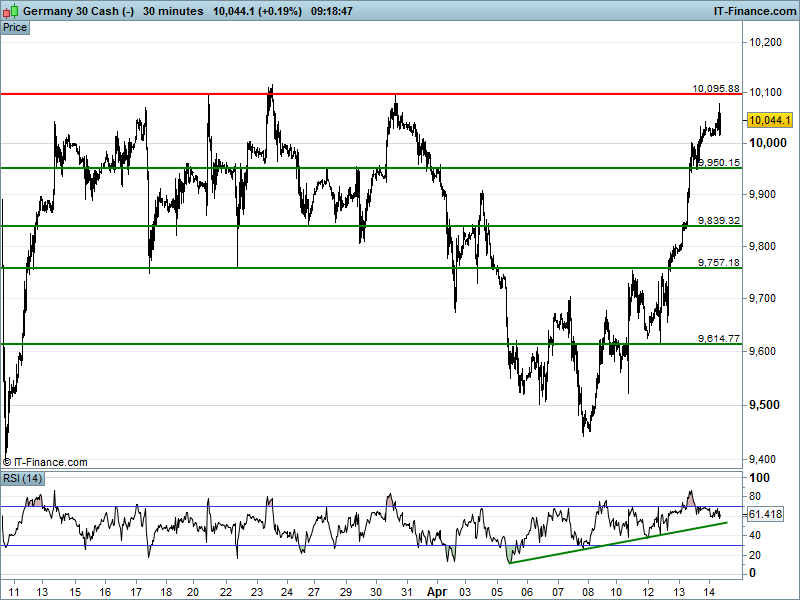Select the Germany 30 Cash (-) instrument title

(x=79, y=11)
